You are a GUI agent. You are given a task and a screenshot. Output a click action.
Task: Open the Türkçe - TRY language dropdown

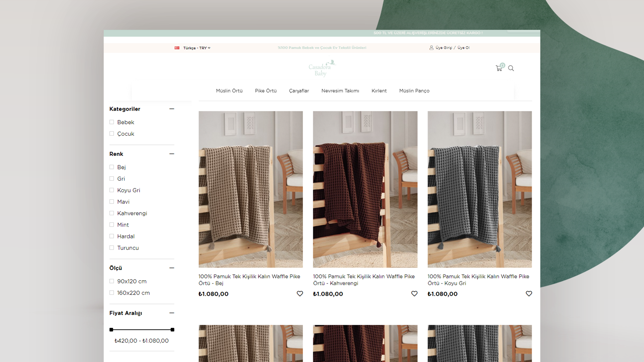197,48
